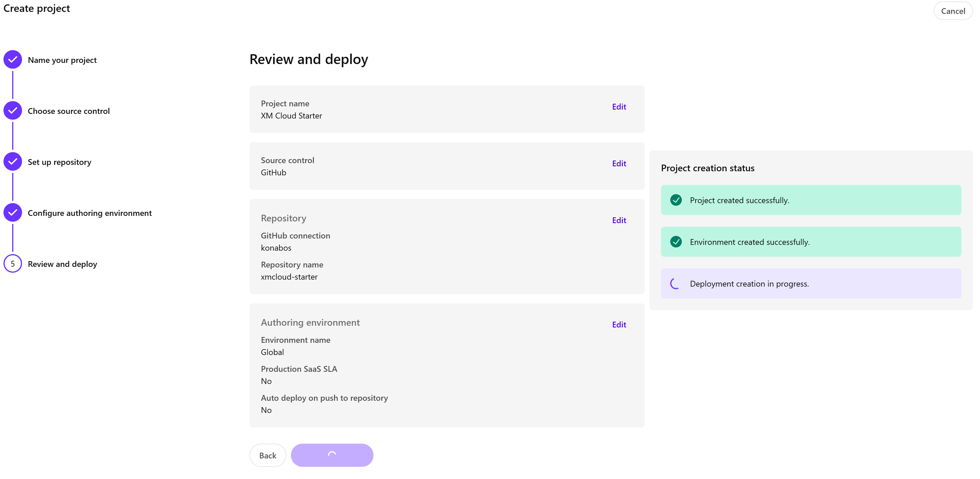
Task: Open the Set up repository step
Action: 59,162
